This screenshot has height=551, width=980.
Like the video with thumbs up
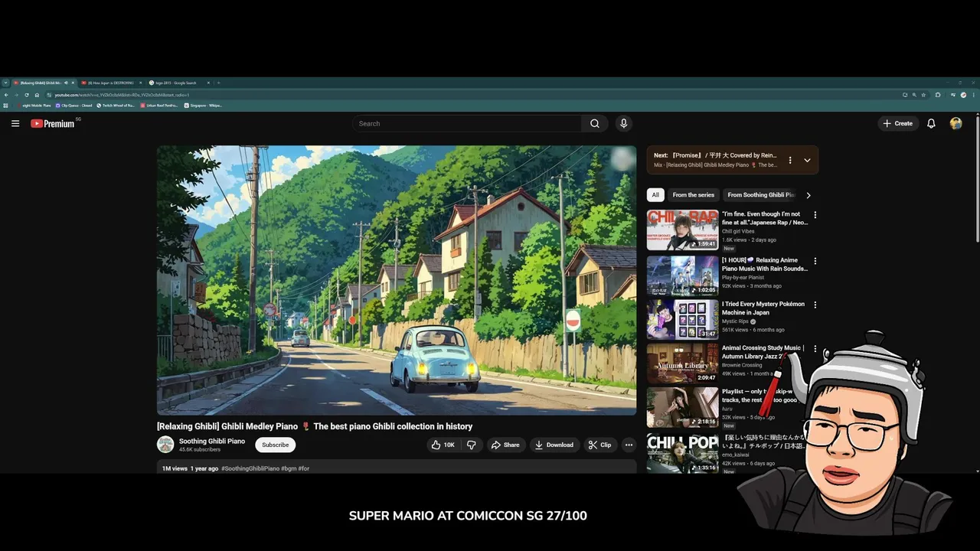point(443,445)
